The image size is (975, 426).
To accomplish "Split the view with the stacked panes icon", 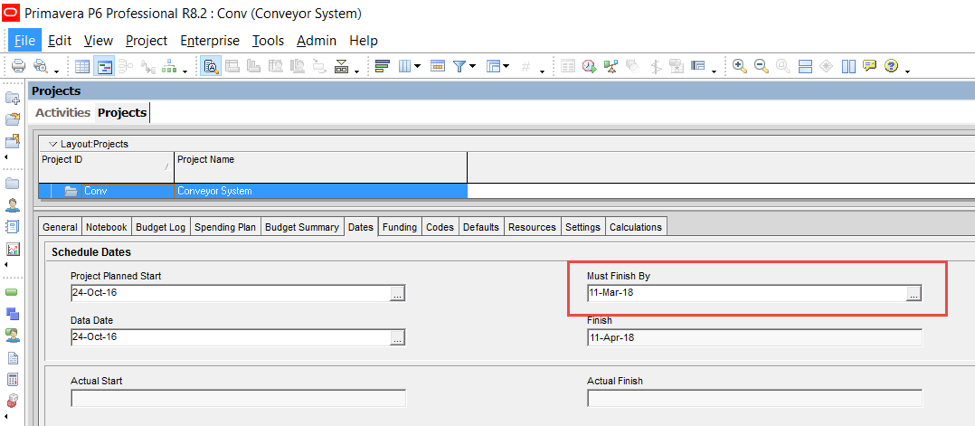I will 805,67.
